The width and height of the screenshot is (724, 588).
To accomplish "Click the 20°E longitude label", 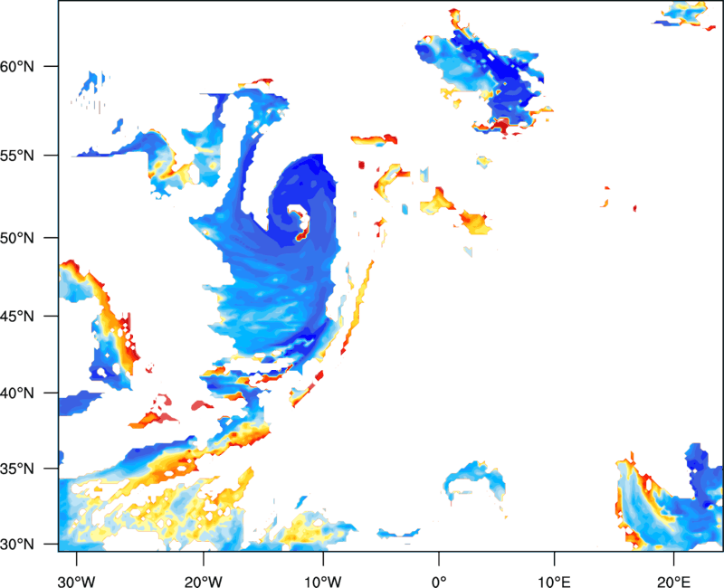I will (673, 582).
